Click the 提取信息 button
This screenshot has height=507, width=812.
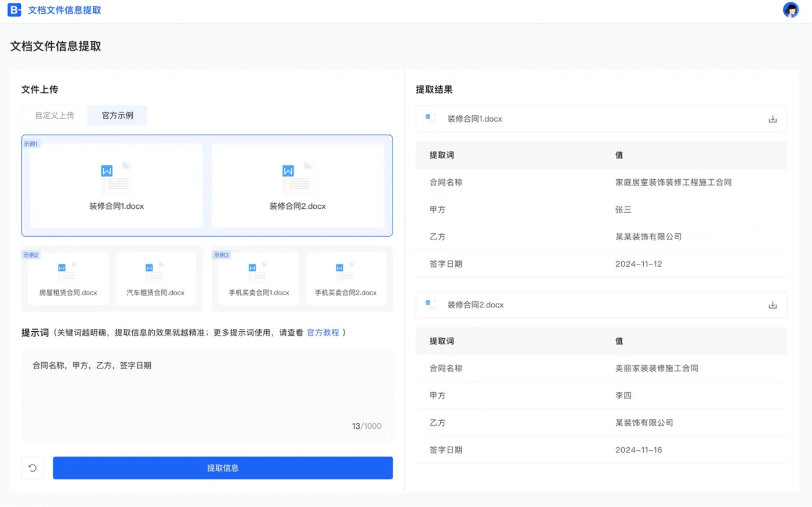(x=223, y=468)
